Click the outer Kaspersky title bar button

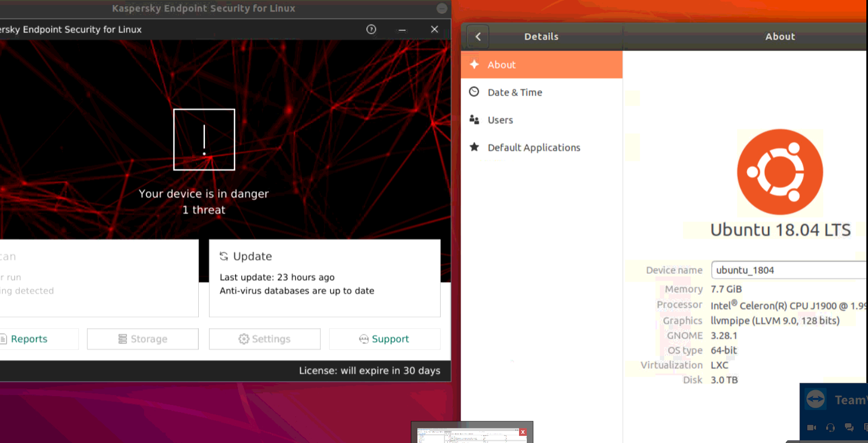(x=442, y=8)
